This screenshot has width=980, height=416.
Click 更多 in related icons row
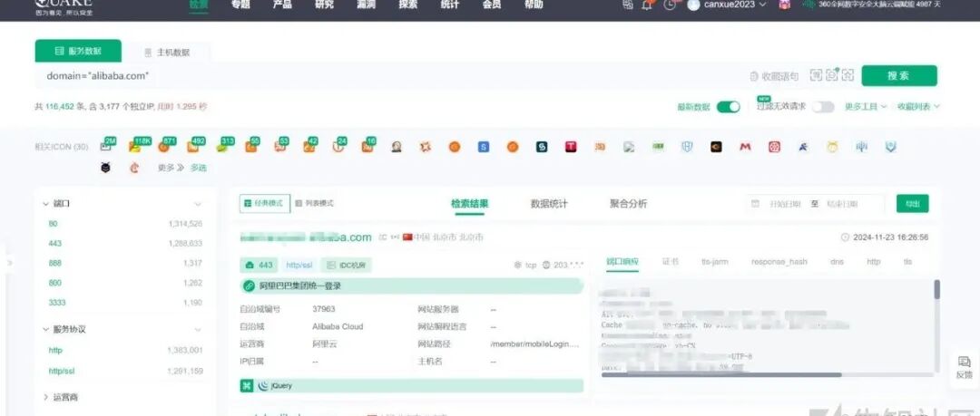click(171, 168)
